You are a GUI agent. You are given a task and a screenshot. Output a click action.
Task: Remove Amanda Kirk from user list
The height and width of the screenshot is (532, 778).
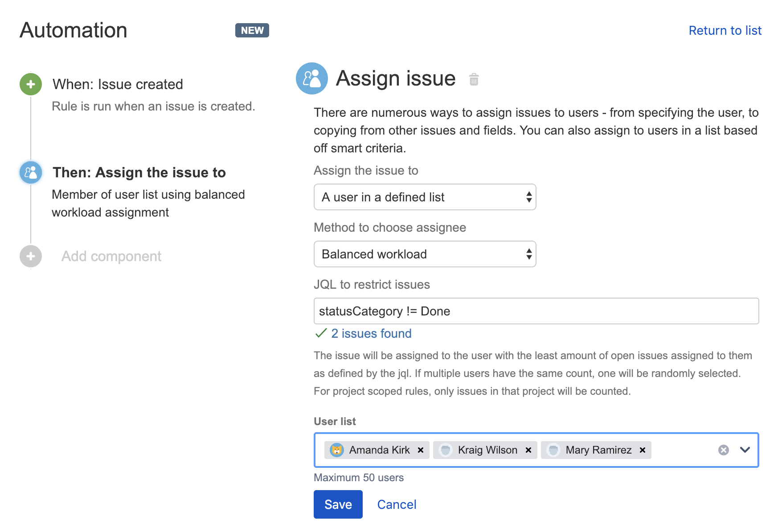pyautogui.click(x=420, y=450)
